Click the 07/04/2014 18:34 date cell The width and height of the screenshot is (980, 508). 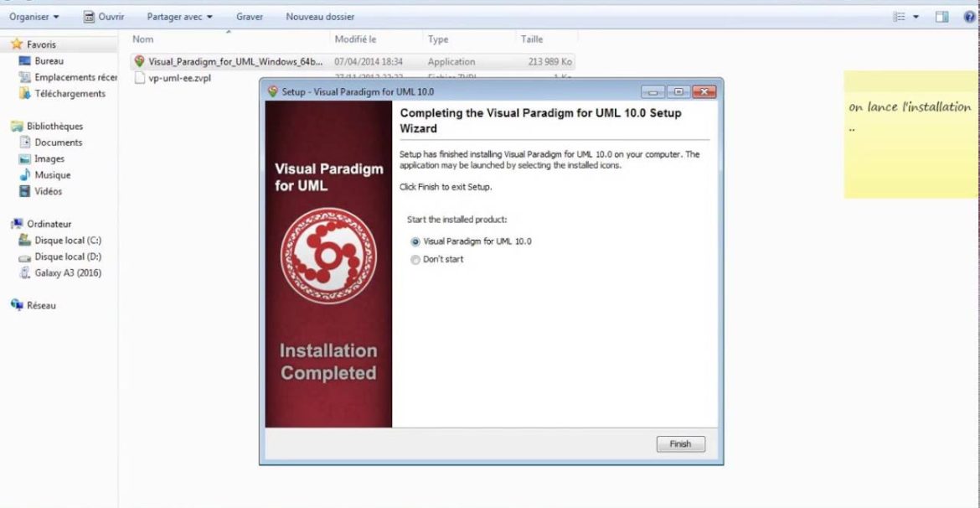click(369, 62)
